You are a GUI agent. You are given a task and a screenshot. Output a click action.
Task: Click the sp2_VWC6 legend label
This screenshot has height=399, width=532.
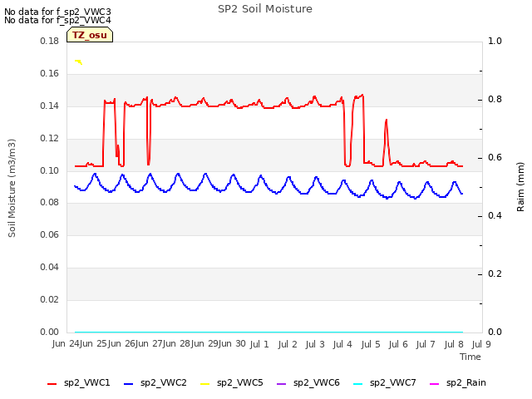[317, 382]
